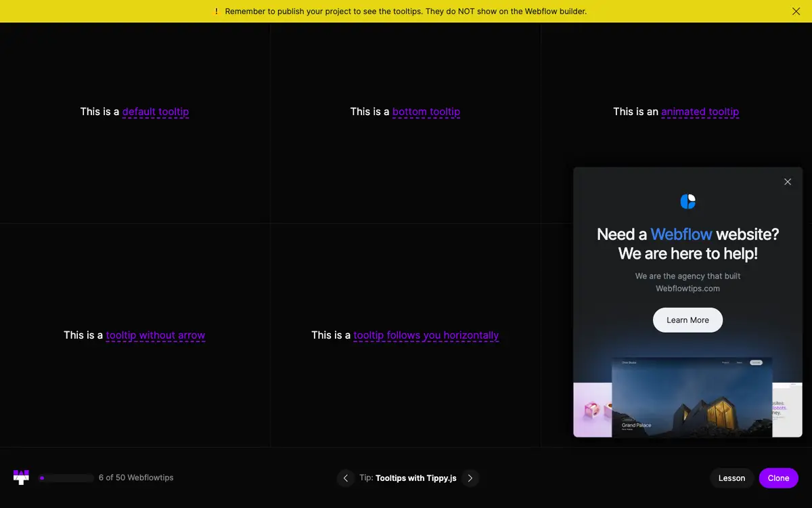Click the tips progress bar

pyautogui.click(x=66, y=478)
